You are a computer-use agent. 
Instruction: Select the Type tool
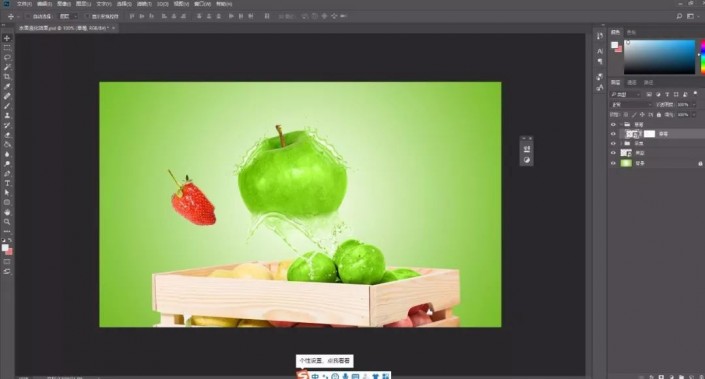7,183
